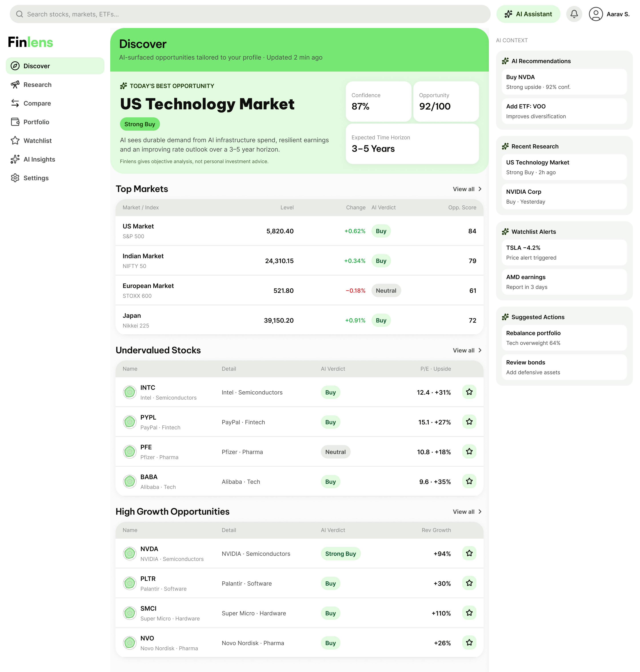Expand Undervalued Stocks via View all
Image resolution: width=640 pixels, height=672 pixels.
(x=467, y=350)
